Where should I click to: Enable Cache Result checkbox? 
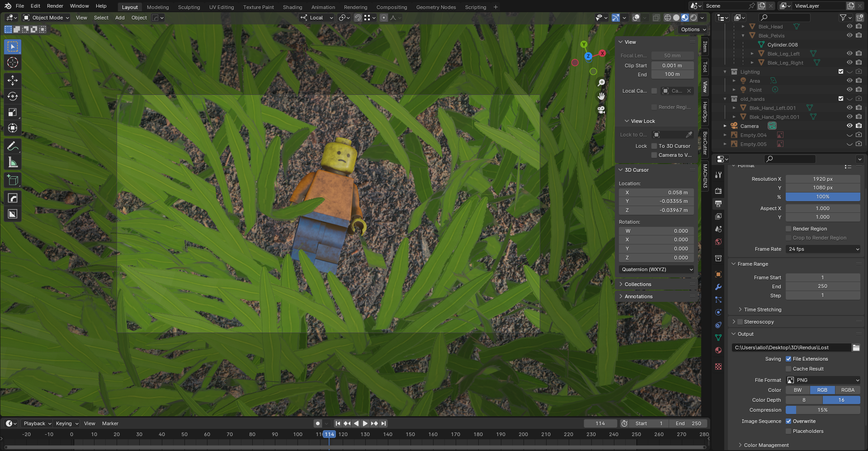(788, 369)
